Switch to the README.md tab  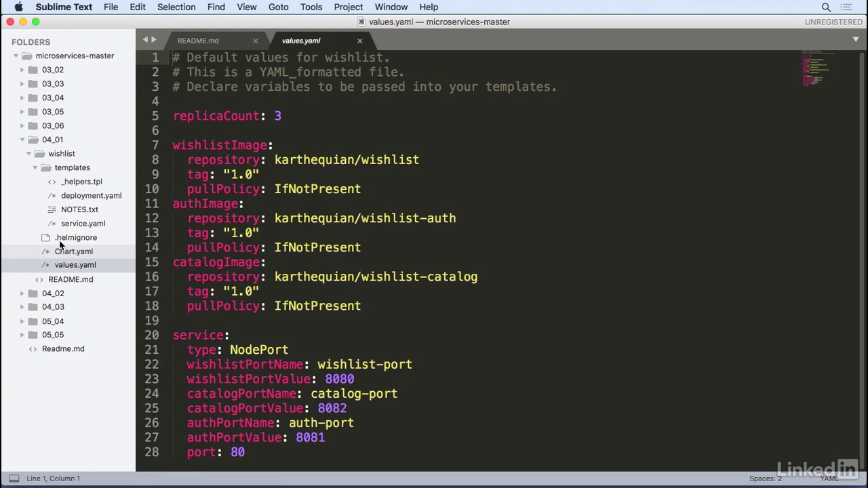pyautogui.click(x=198, y=41)
